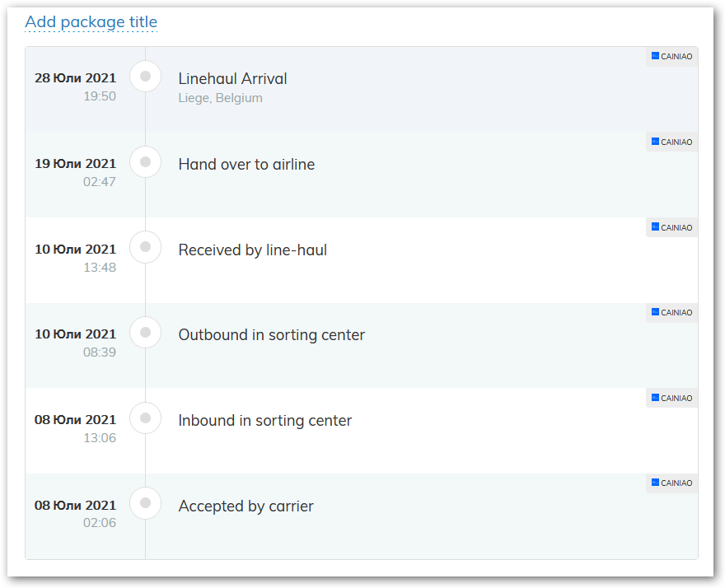Click the Cainiao badge on Inbound in sorting center row

(671, 399)
